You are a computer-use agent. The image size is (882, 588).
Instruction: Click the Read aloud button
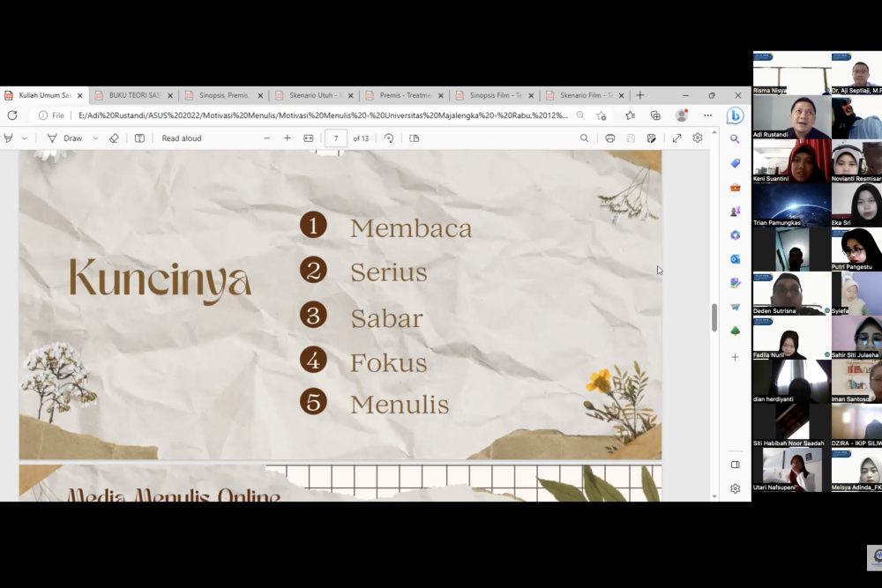pyautogui.click(x=181, y=138)
